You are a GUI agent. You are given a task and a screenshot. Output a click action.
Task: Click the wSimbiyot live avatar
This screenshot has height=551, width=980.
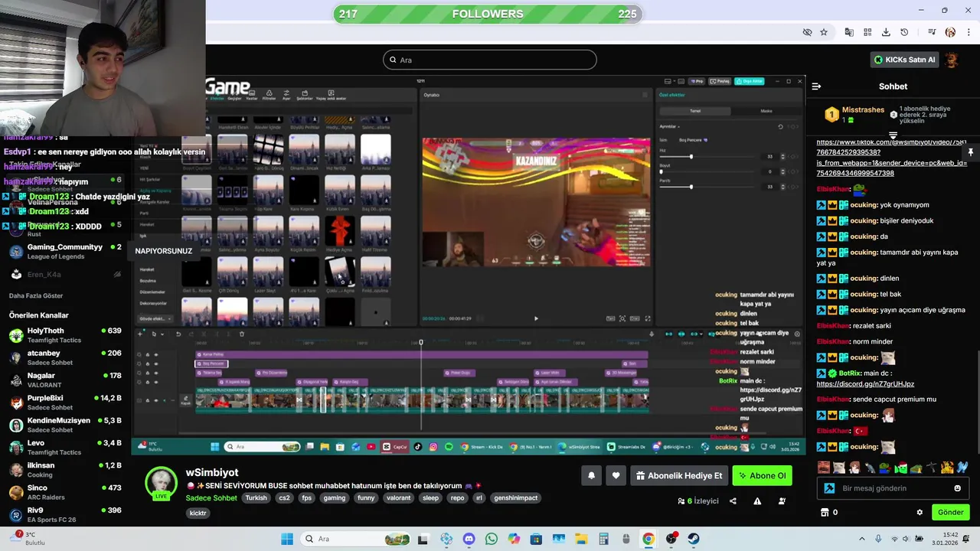pyautogui.click(x=162, y=482)
